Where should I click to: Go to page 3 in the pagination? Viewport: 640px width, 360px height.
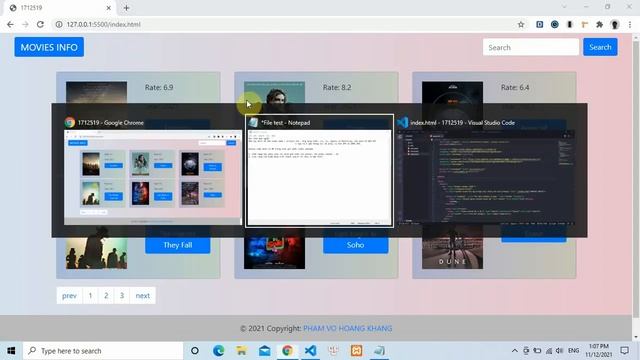coord(122,296)
